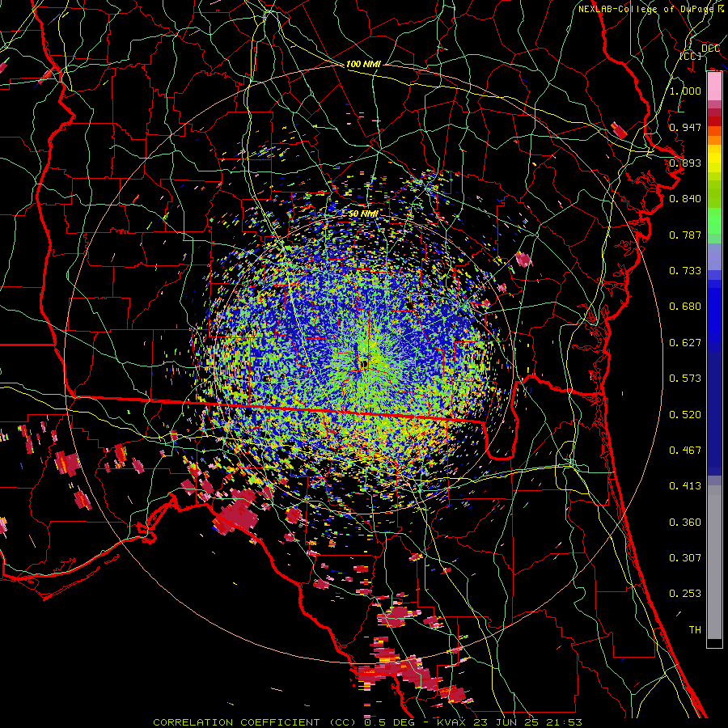Click the KVAX radar site marker at center
Screen dimensions: 728x728
[x=364, y=363]
